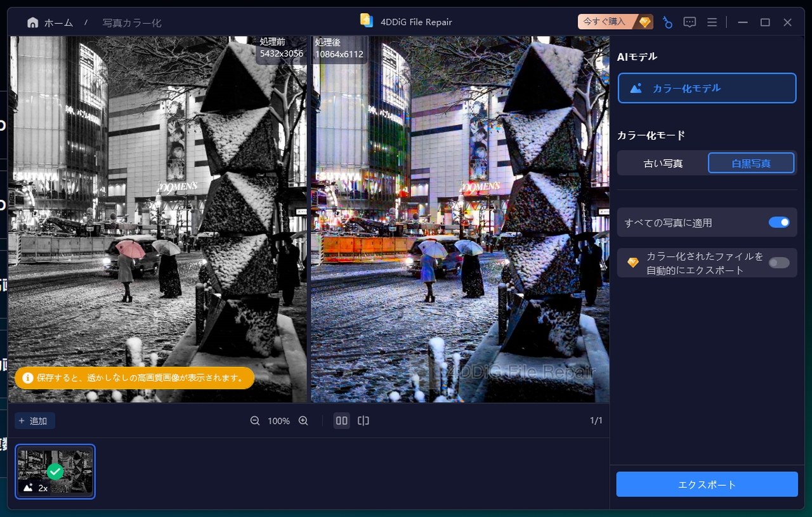Screen dimensions: 812x517
Task: Click the 4DDiG File Repair app logo
Action: tap(366, 20)
